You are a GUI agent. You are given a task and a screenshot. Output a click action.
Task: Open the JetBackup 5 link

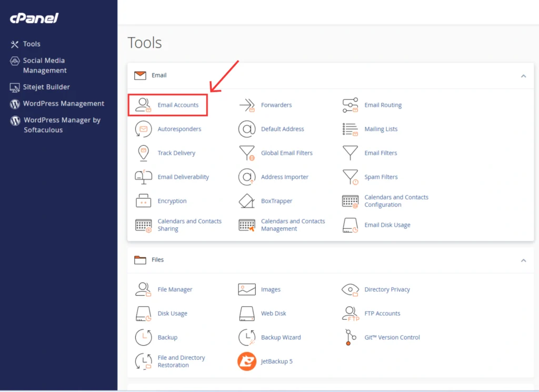[276, 361]
